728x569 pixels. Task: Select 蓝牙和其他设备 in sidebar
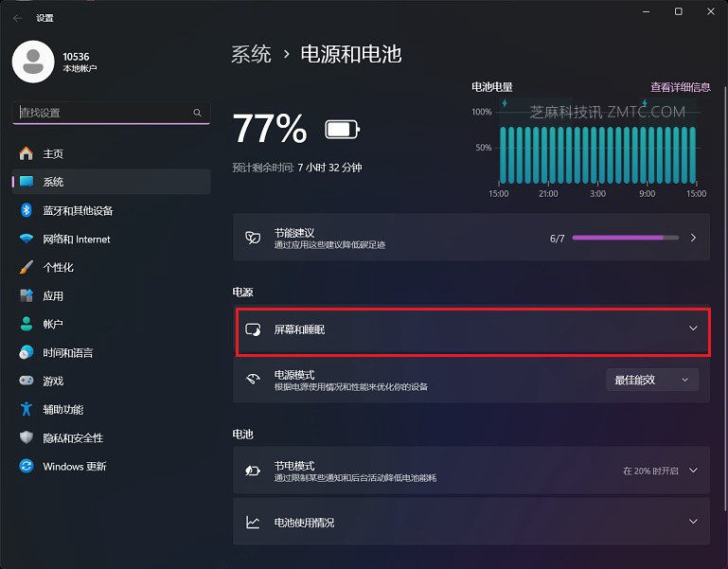coord(112,210)
